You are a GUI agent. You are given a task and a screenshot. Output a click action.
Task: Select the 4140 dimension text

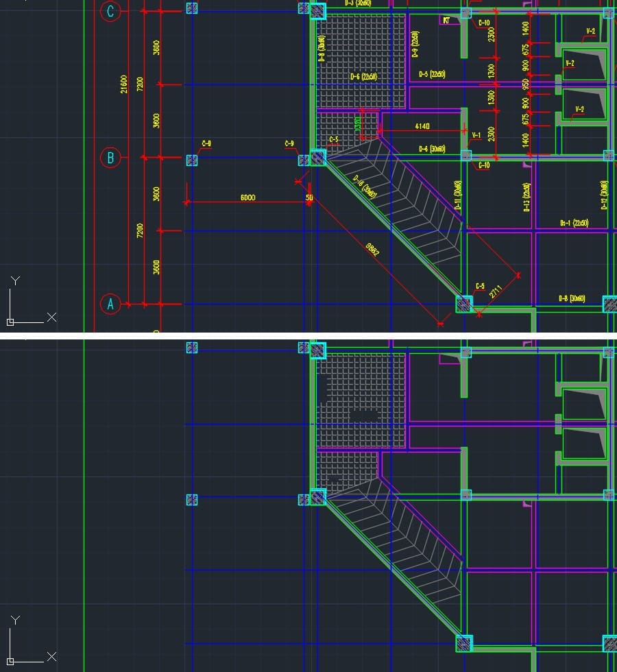422,126
